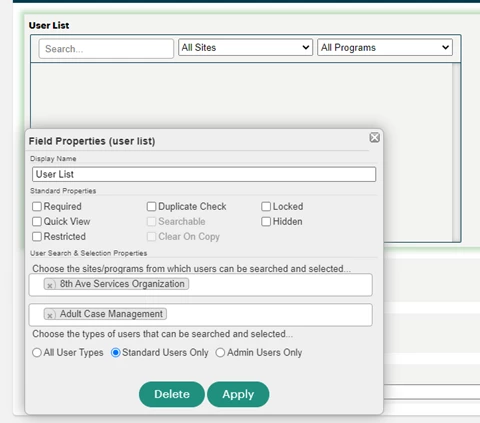480x423 pixels.
Task: Click the 8th Ave Services Organization tag text
Action: point(122,284)
